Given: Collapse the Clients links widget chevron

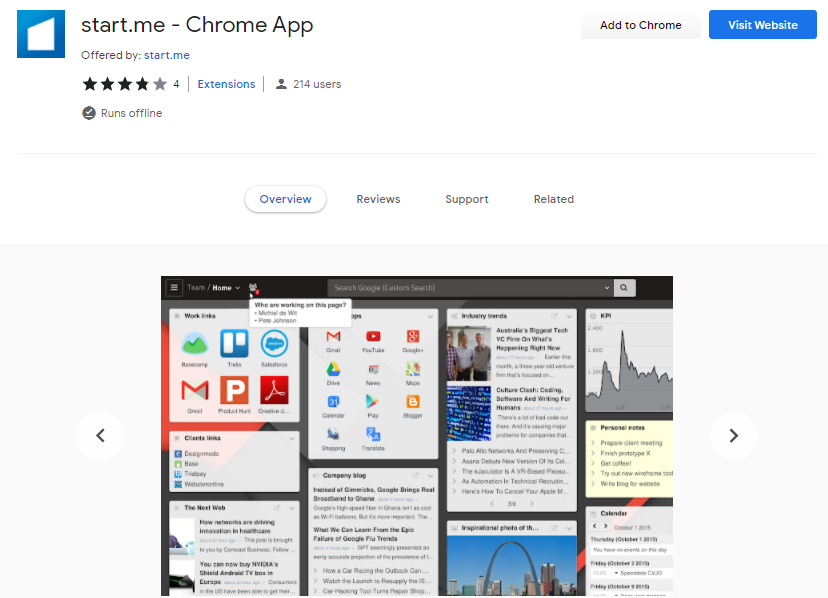Looking at the screenshot, I should (292, 438).
